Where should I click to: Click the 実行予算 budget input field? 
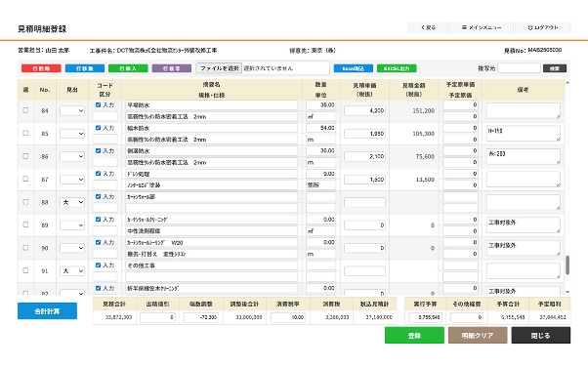[425, 317]
